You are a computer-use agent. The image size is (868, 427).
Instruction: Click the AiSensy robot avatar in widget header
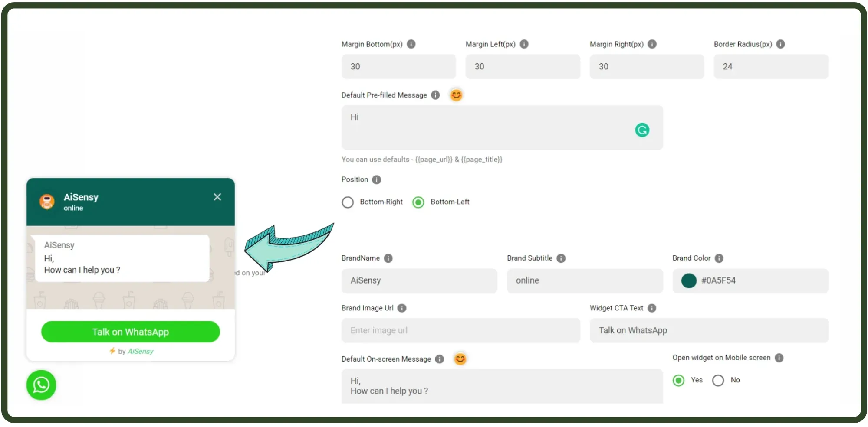(x=47, y=202)
